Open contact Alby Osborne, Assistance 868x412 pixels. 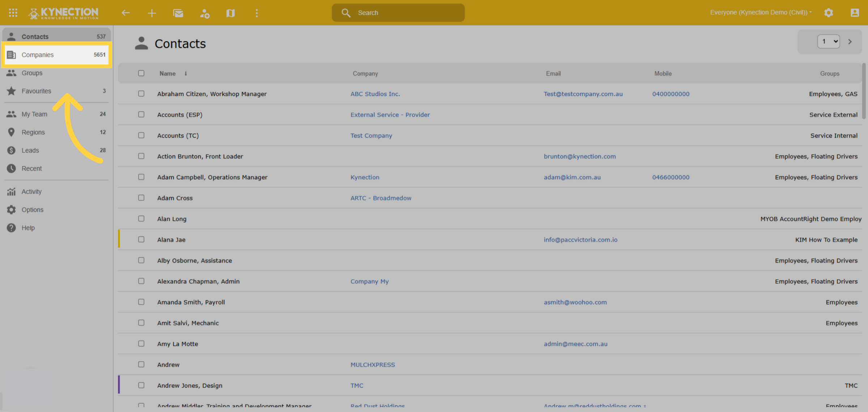194,261
